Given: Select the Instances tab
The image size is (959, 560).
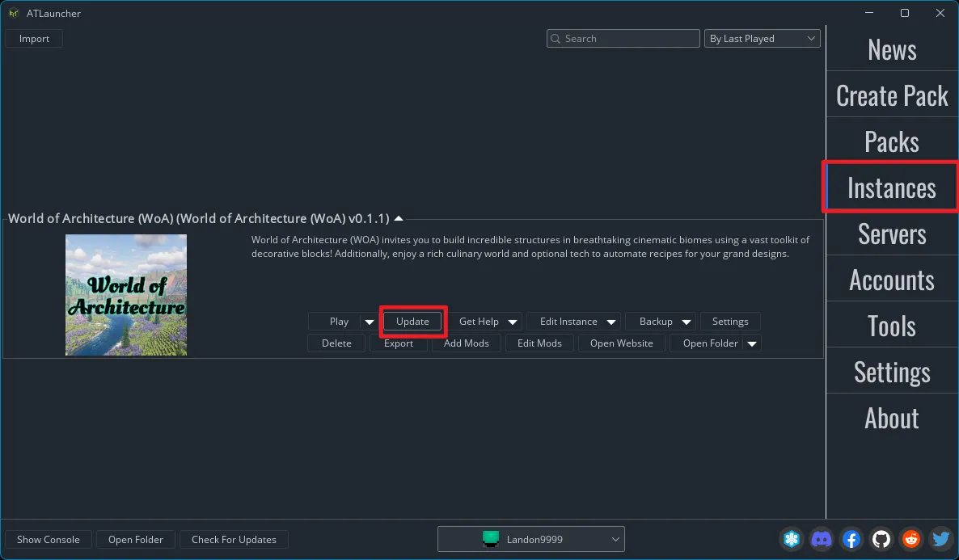Looking at the screenshot, I should coord(892,187).
